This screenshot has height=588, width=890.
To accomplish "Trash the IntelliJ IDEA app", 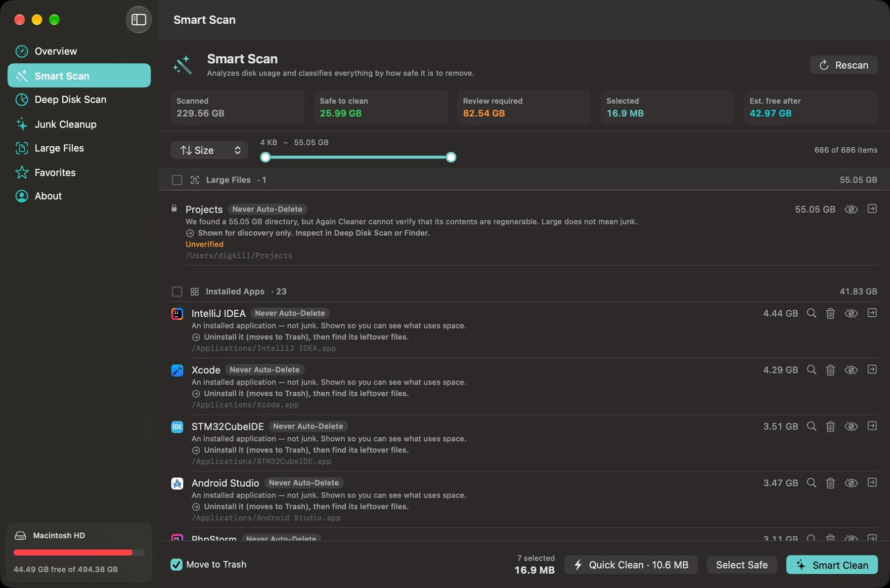I will click(831, 313).
